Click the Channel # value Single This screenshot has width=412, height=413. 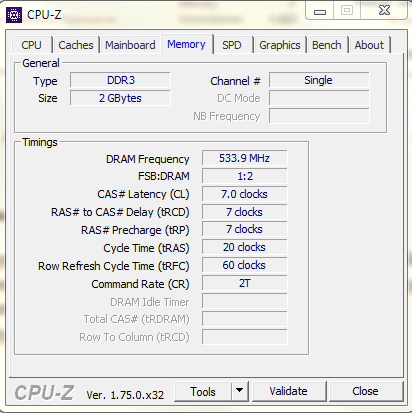click(319, 80)
